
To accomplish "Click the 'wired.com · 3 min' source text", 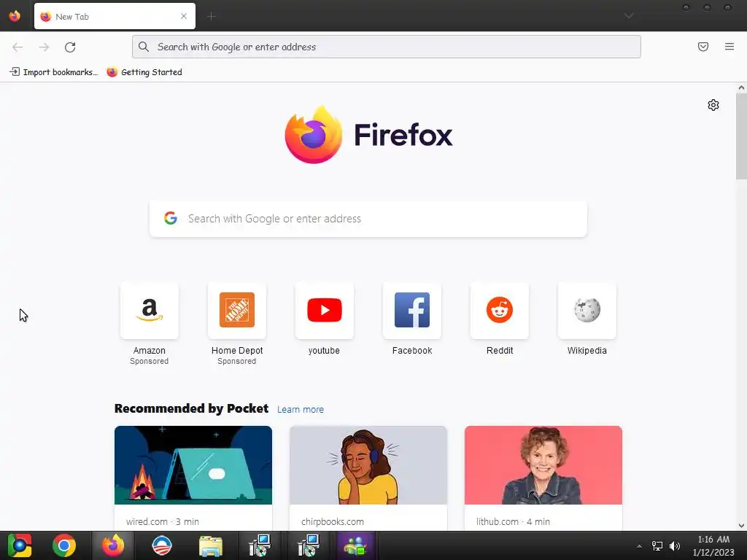I will (163, 521).
